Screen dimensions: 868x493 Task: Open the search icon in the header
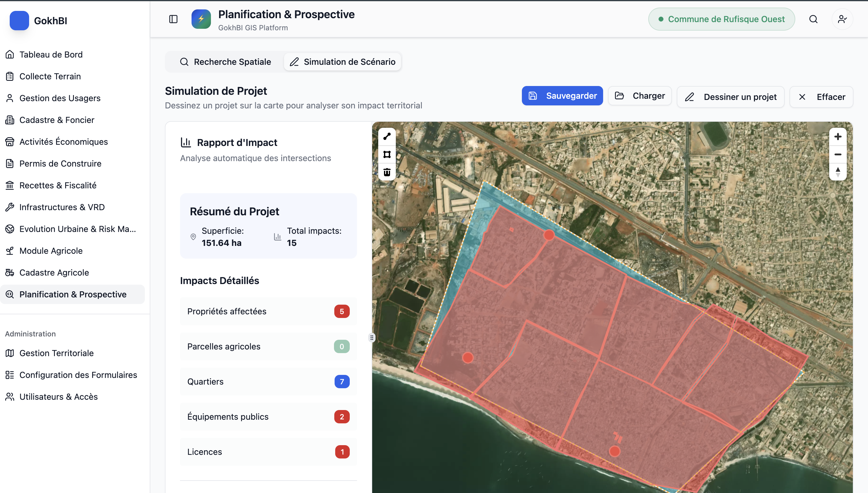(813, 19)
